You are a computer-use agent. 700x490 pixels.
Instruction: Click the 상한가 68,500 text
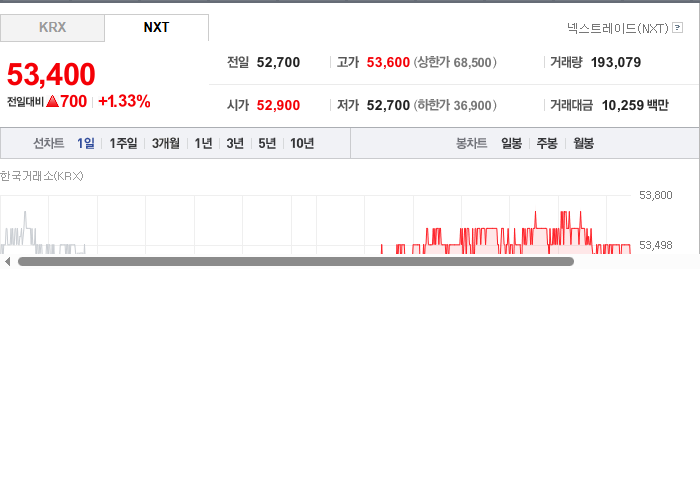pos(455,62)
